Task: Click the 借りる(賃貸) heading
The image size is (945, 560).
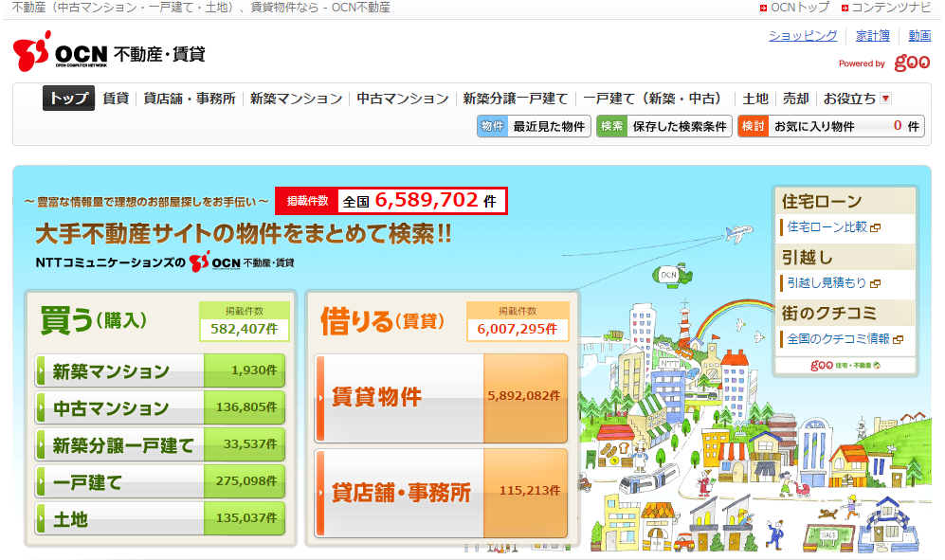Action: 382,320
